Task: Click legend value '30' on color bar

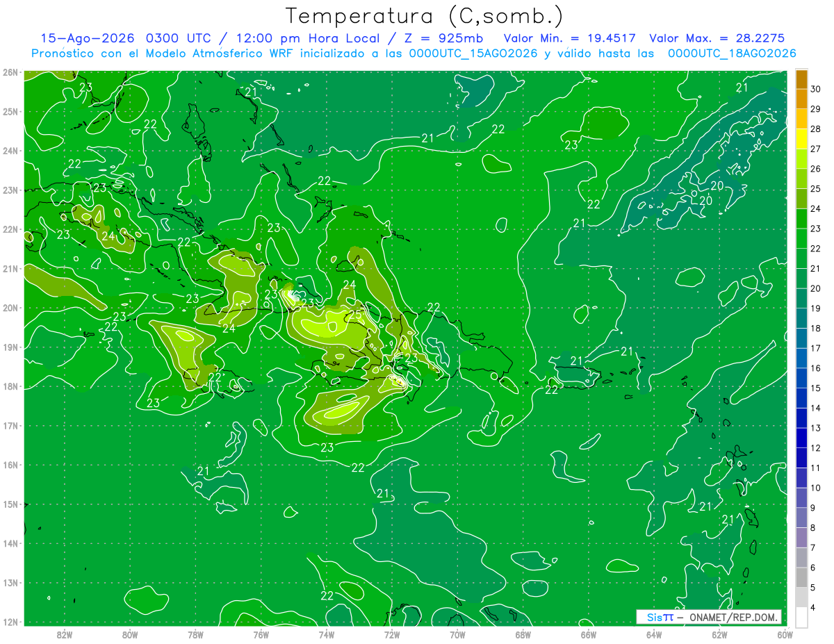Action: (x=815, y=88)
